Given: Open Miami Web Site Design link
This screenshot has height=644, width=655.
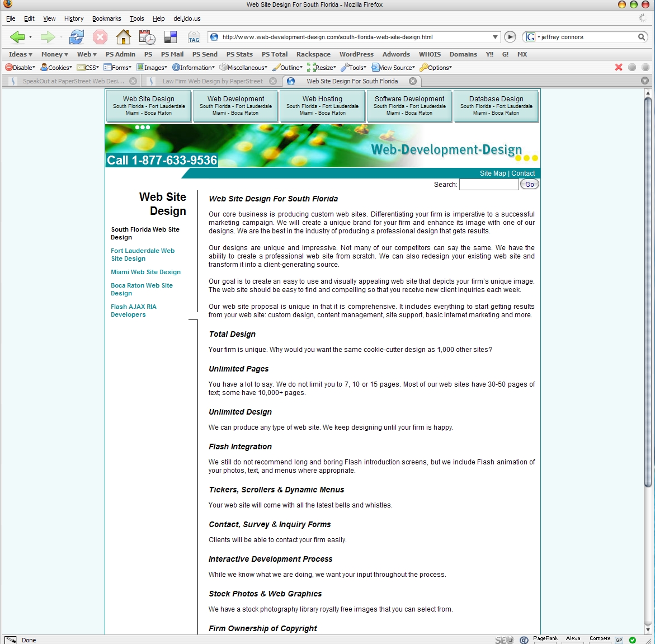Looking at the screenshot, I should click(145, 272).
